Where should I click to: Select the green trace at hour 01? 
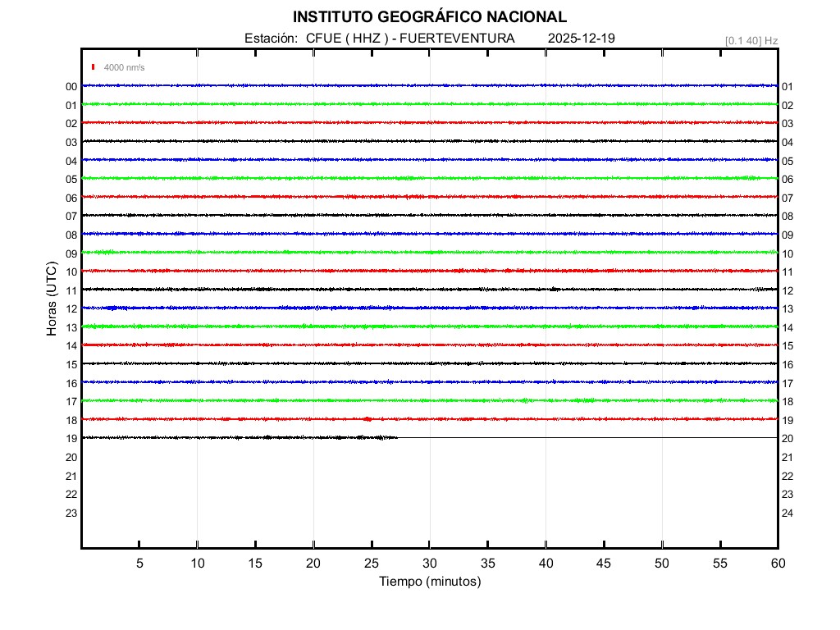[429, 104]
